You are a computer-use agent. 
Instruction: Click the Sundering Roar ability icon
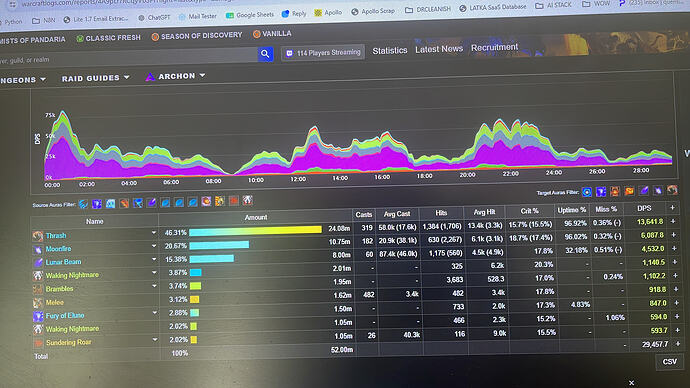(38, 343)
